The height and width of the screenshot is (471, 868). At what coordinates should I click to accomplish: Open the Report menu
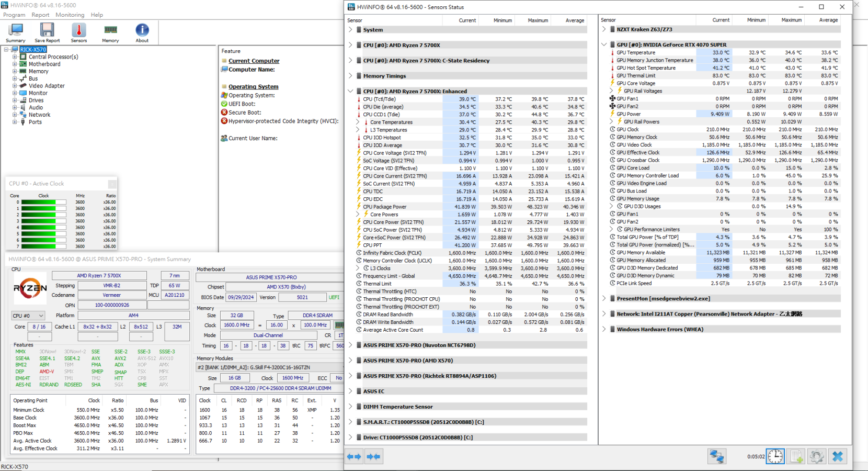click(x=40, y=15)
